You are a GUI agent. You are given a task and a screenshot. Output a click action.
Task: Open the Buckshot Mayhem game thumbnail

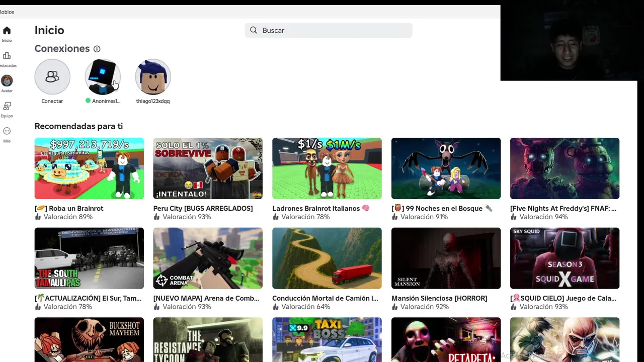[x=89, y=340]
